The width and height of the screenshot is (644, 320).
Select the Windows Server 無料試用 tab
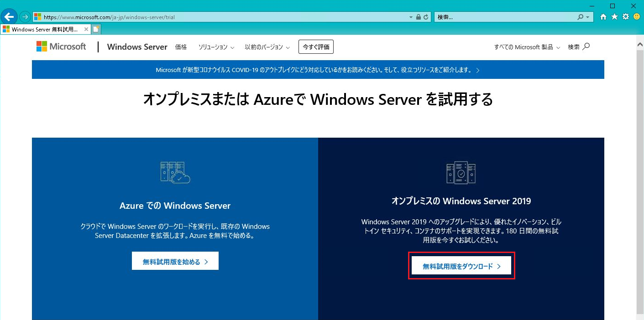[43, 28]
